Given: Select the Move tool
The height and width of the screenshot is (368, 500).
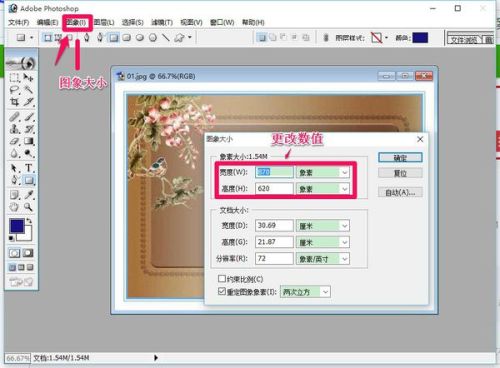Looking at the screenshot, I should 29,77.
